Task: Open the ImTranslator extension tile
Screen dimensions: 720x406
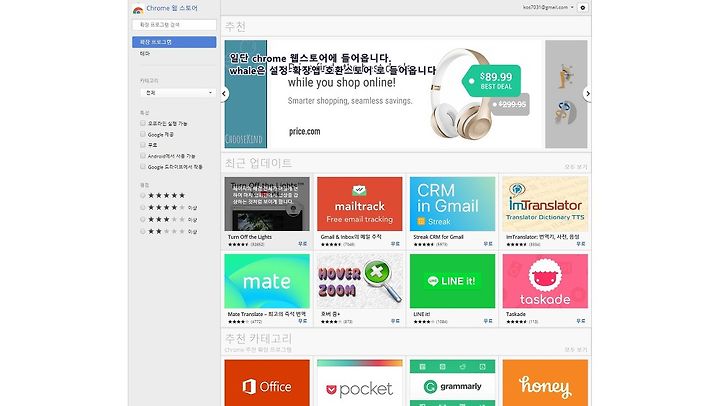Action: click(545, 204)
